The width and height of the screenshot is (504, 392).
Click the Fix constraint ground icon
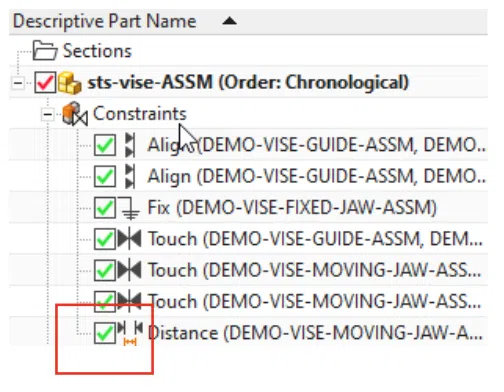click(129, 208)
